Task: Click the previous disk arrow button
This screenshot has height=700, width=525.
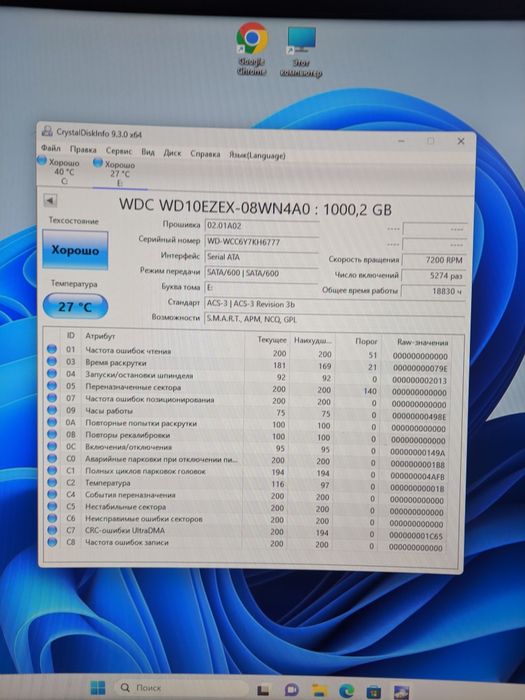Action: [x=50, y=201]
